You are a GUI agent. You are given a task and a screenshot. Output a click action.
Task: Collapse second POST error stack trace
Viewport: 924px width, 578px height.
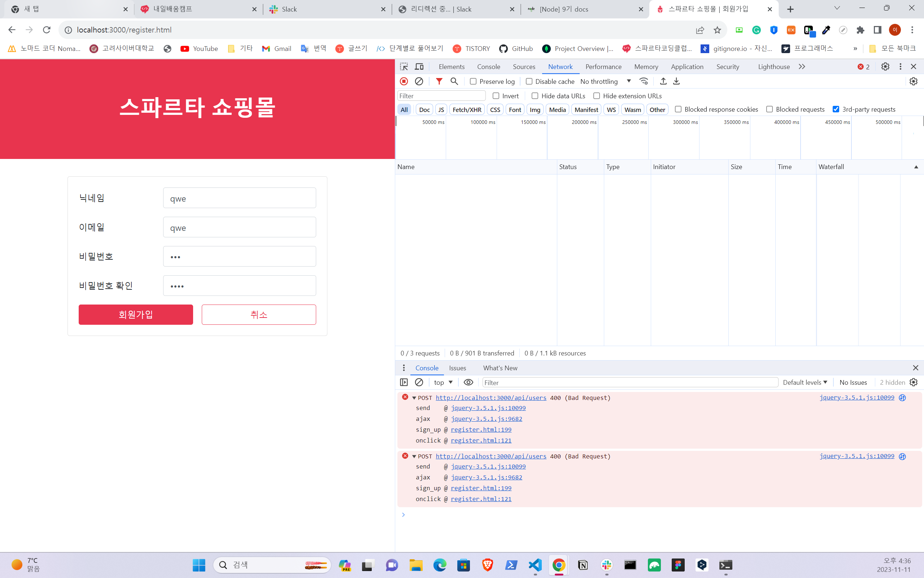point(414,456)
